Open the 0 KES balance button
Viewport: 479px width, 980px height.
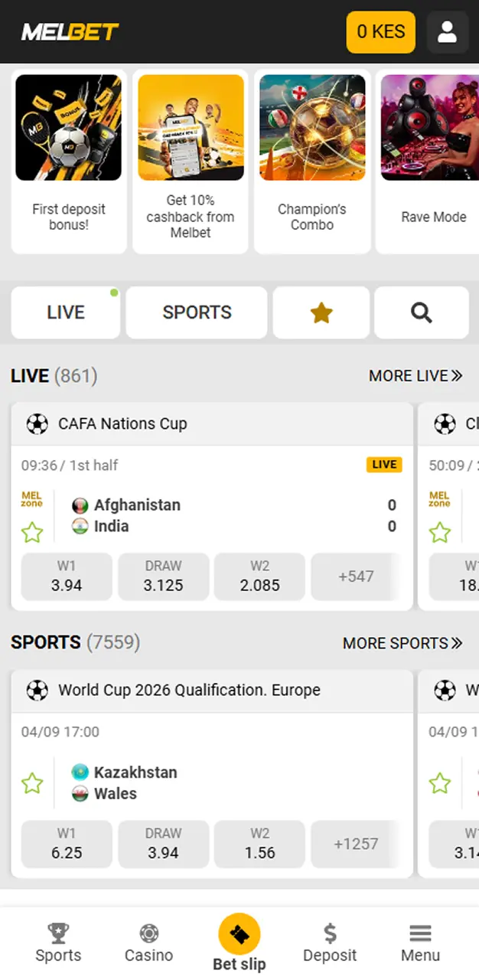pos(381,32)
